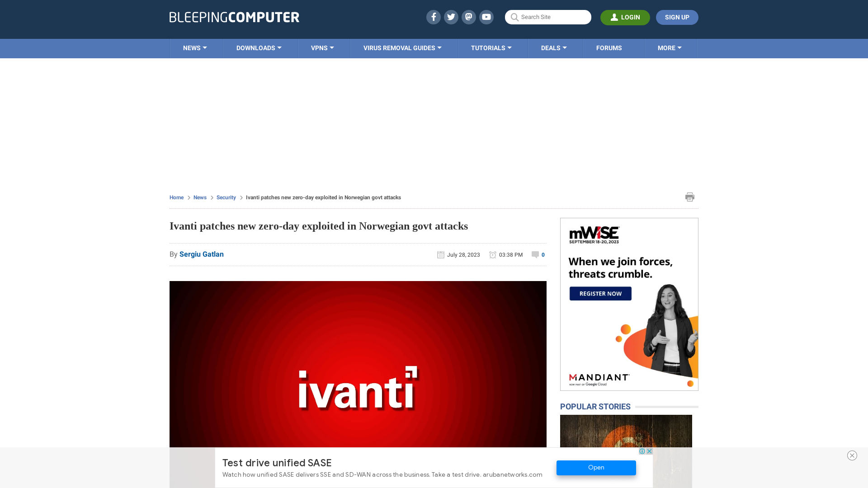Click the Search Site input field
Viewport: 868px width, 488px height.
point(548,17)
